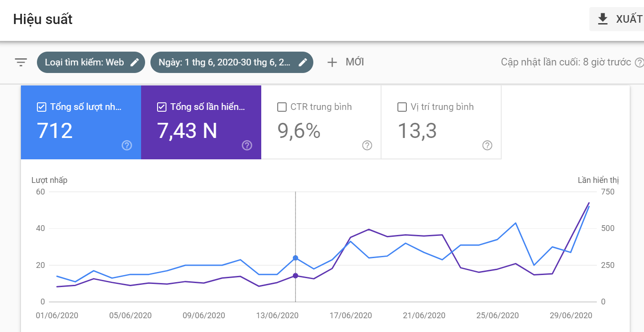Open help icon on total clicks card
The height and width of the screenshot is (332, 644).
tap(127, 145)
